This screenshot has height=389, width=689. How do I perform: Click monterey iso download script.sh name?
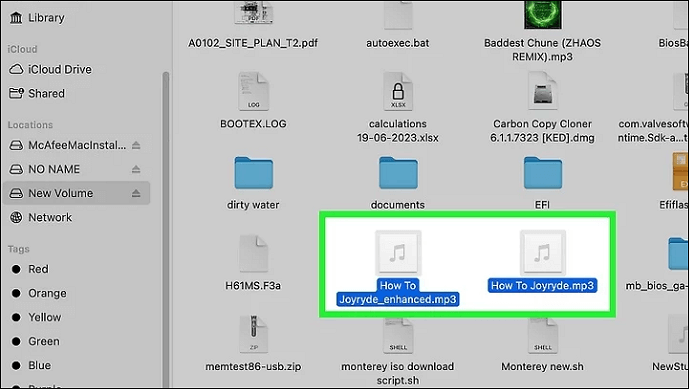click(x=398, y=373)
